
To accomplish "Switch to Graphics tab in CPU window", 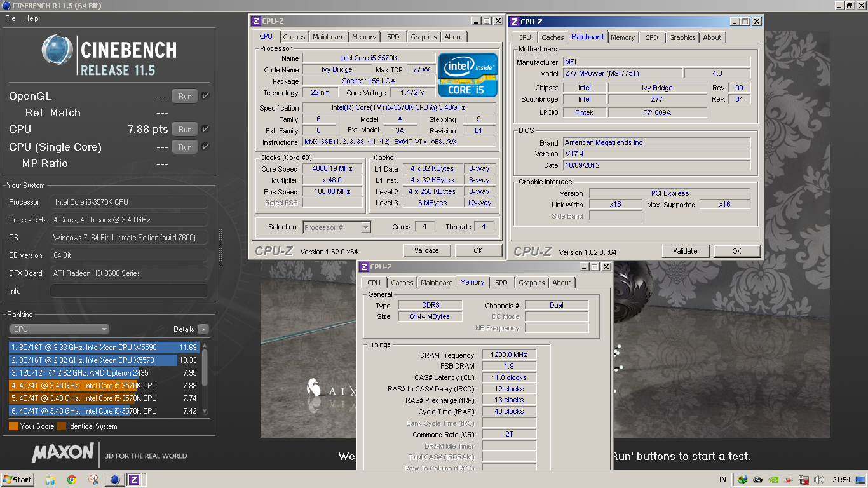I will pyautogui.click(x=423, y=37).
